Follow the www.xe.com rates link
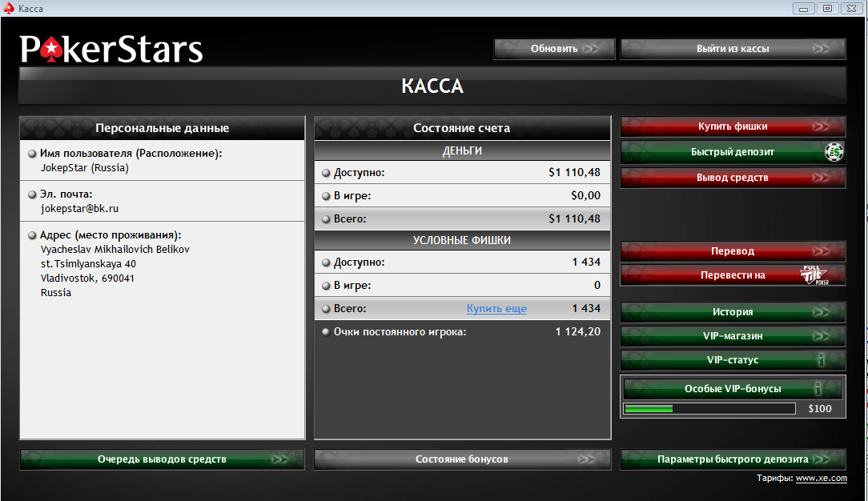The height and width of the screenshot is (501, 868). point(822,479)
